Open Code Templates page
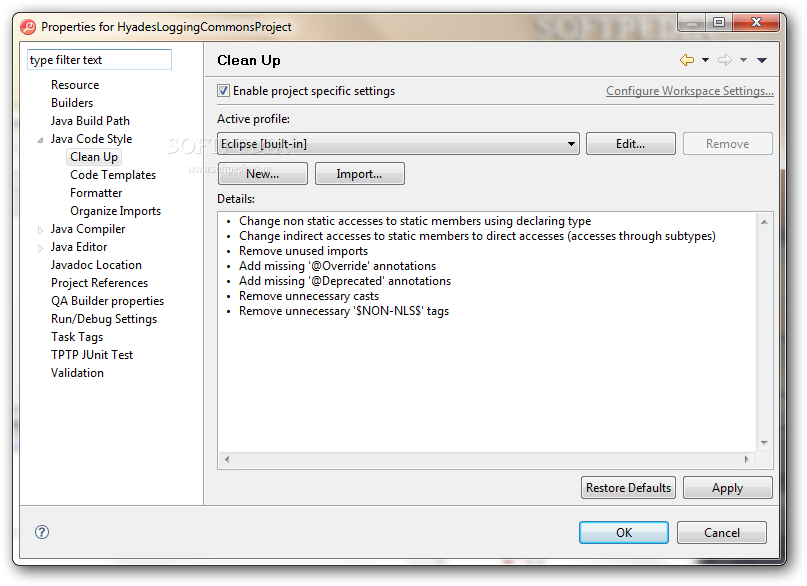 point(113,175)
